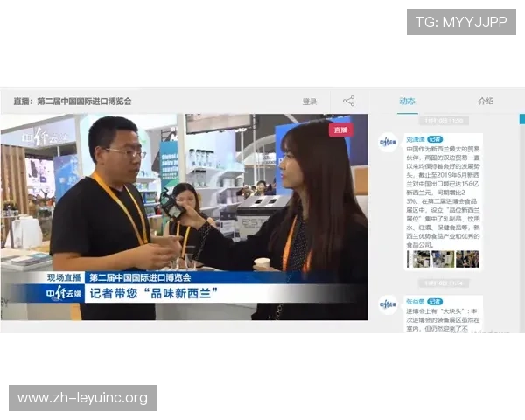This screenshot has height=420, width=525.
Task: Click the share icon above the video
Action: [348, 101]
